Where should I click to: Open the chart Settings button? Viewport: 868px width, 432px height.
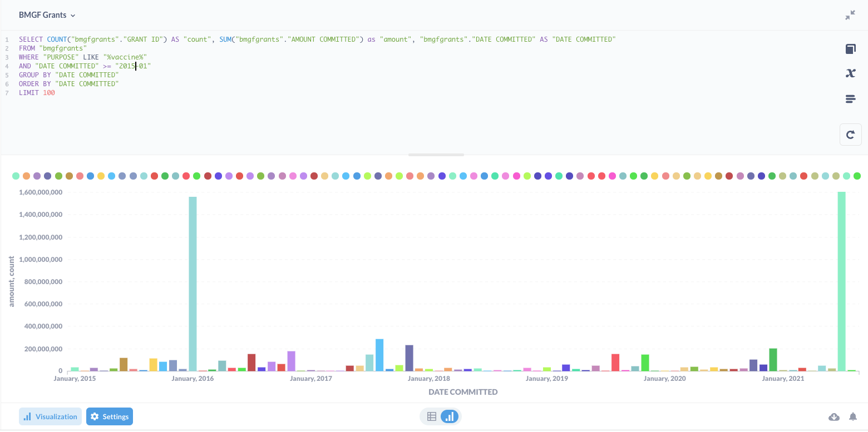click(110, 416)
